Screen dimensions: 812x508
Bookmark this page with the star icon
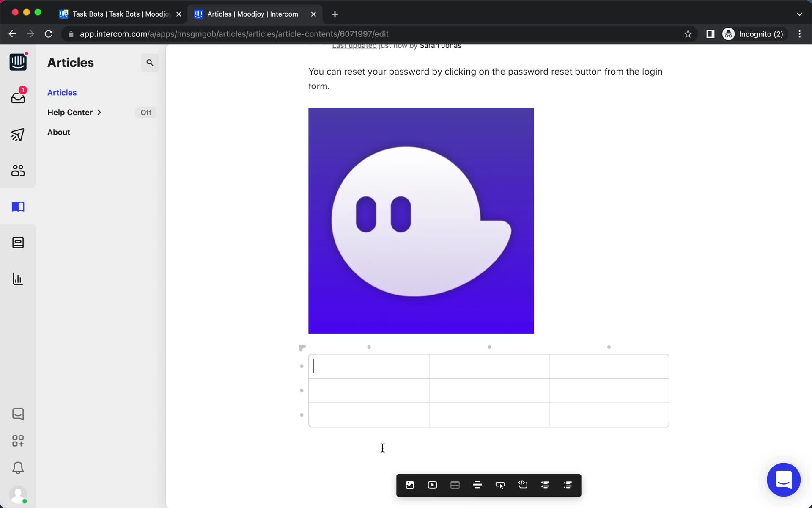click(688, 34)
